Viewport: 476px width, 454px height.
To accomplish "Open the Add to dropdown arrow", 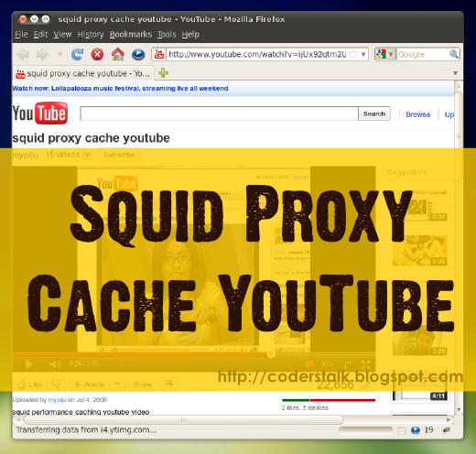I will pyautogui.click(x=117, y=384).
